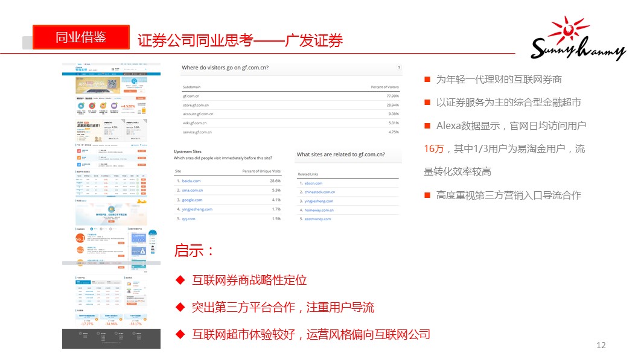644x362 pixels.
Task: Select the slide title 证券公司同业思考——广发证券
Action: tap(240, 40)
